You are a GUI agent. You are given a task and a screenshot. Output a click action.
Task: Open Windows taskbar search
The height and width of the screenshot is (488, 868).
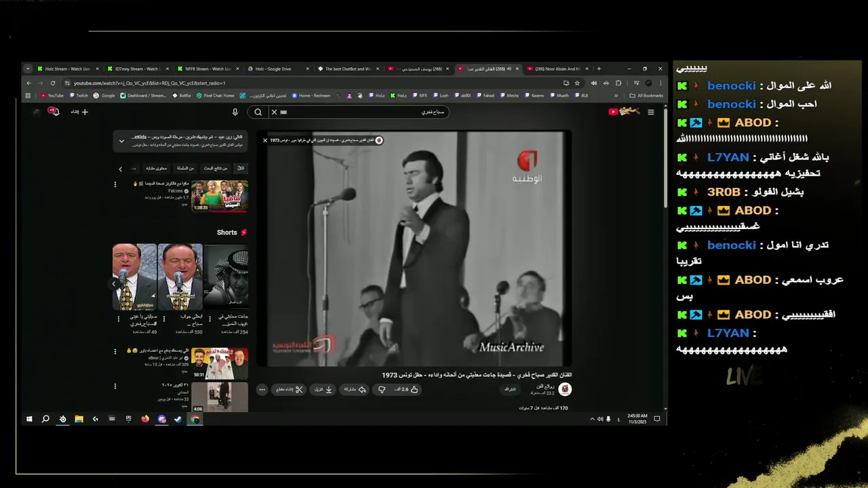tap(45, 420)
